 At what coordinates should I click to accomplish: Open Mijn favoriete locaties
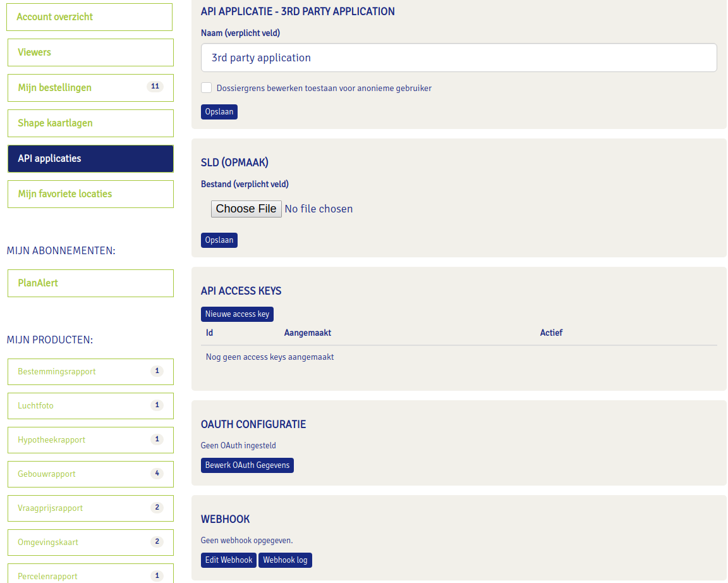click(x=90, y=194)
